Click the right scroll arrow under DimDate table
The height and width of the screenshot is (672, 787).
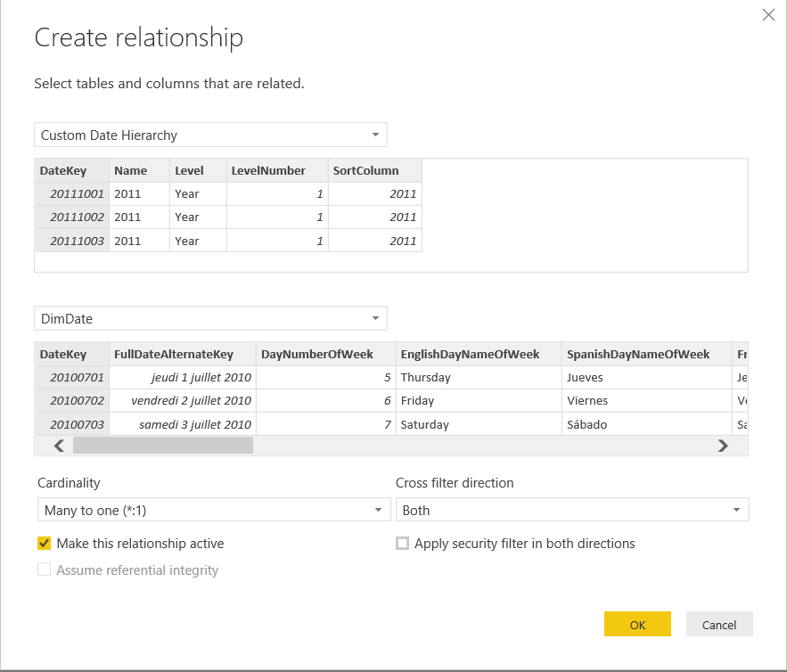(x=724, y=446)
